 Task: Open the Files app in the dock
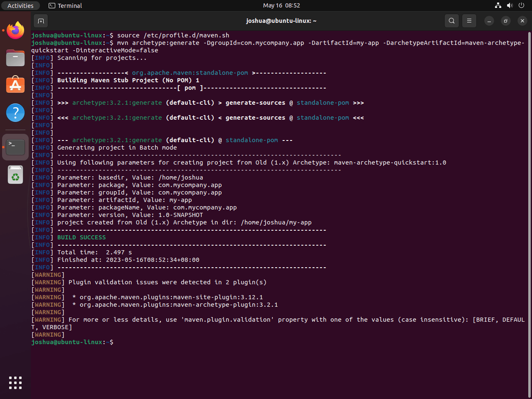tap(15, 58)
